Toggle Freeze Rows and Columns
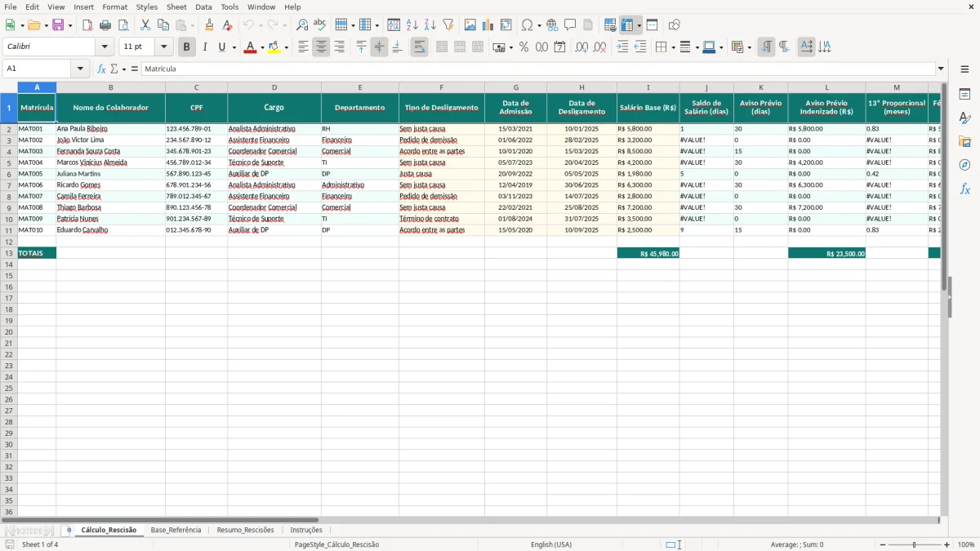The height and width of the screenshot is (551, 980). pyautogui.click(x=627, y=25)
